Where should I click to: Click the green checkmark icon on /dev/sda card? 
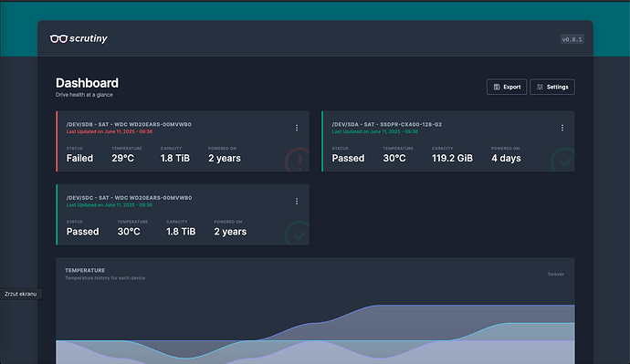pyautogui.click(x=562, y=161)
